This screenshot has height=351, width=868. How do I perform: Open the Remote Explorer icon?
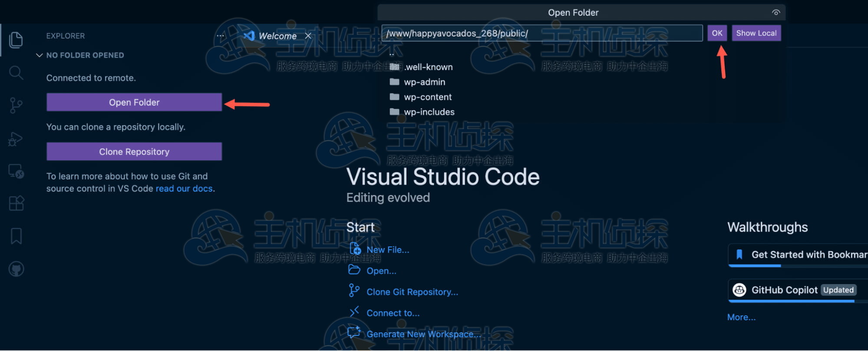pyautogui.click(x=16, y=172)
